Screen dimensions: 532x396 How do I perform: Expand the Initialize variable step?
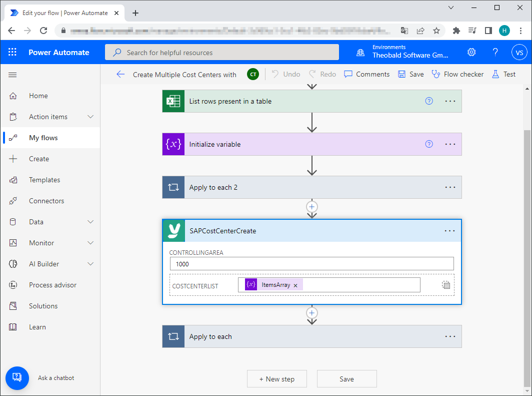coord(312,144)
